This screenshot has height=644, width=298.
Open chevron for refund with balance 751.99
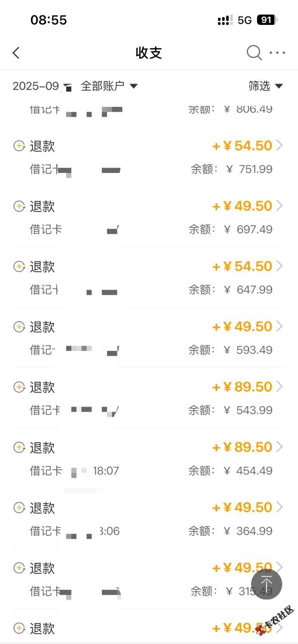click(280, 146)
